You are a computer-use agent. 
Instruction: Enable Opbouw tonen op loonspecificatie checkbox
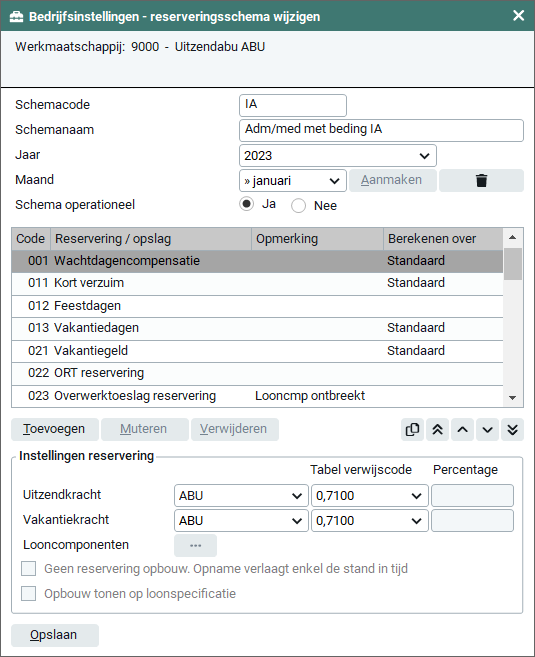click(28, 593)
